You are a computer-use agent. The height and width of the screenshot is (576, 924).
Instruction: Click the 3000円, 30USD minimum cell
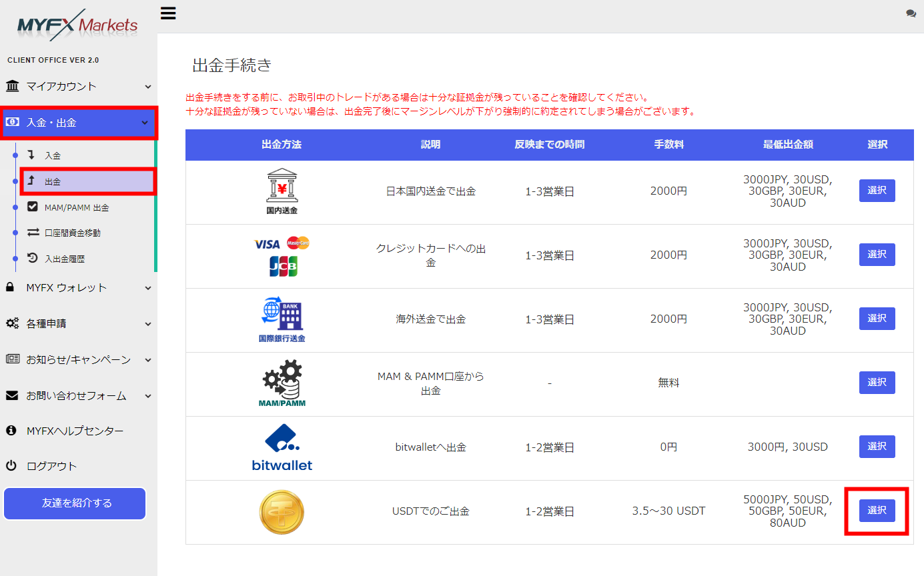pos(788,447)
